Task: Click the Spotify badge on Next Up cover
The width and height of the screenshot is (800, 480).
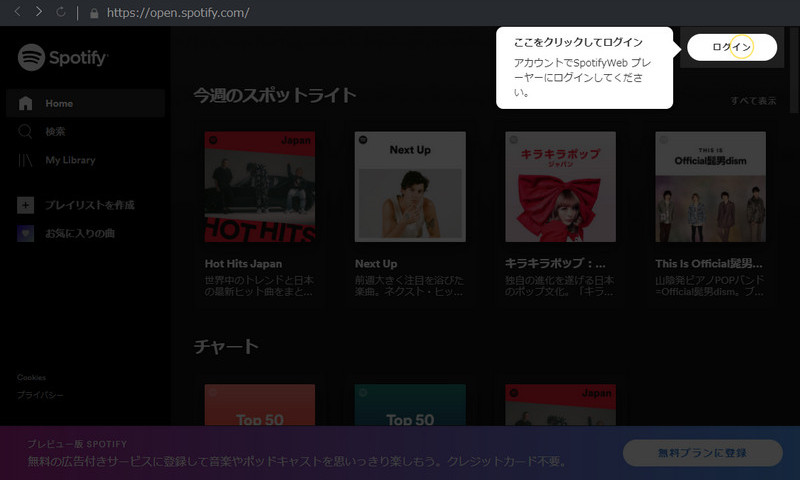Action: click(363, 140)
